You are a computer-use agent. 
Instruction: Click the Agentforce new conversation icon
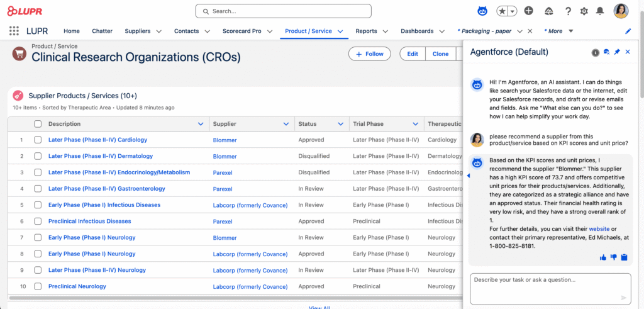pyautogui.click(x=606, y=52)
